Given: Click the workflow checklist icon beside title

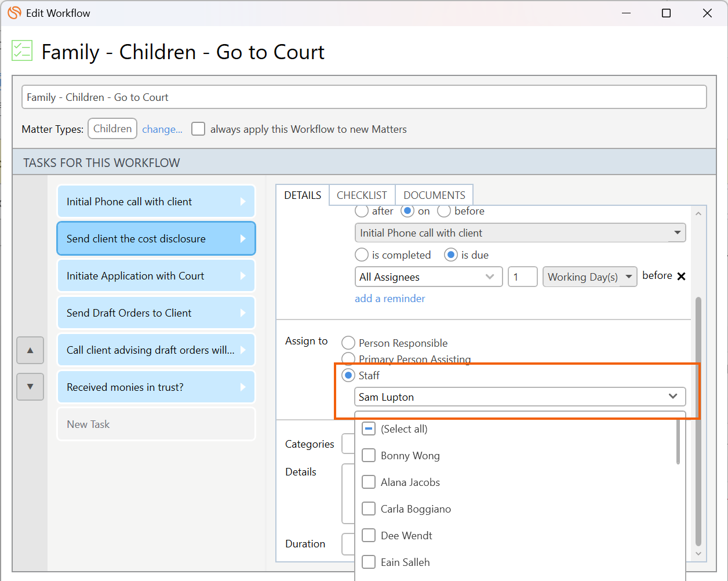Looking at the screenshot, I should pyautogui.click(x=22, y=51).
